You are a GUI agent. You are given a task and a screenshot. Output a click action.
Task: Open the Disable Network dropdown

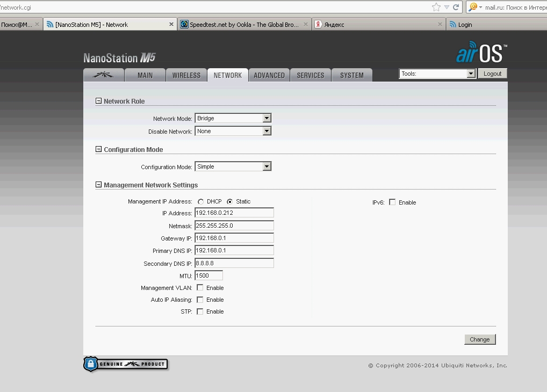click(233, 131)
